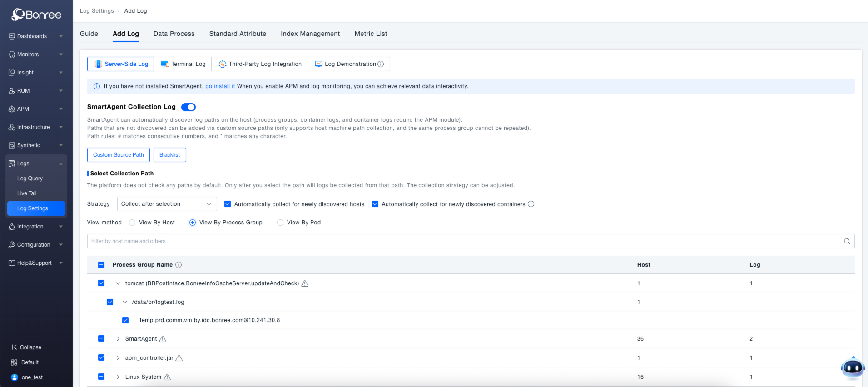Click the Custom Source Path button
Viewport: 868px width, 387px height.
tap(118, 155)
